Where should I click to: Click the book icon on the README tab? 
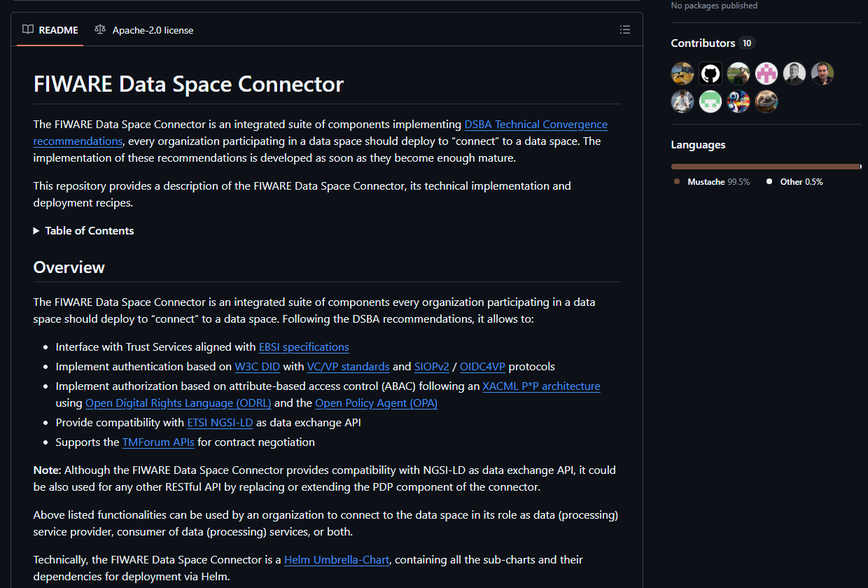[28, 29]
